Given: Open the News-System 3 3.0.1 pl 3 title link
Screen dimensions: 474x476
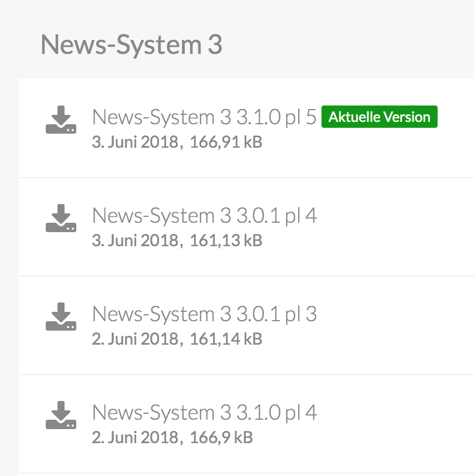Looking at the screenshot, I should tap(204, 314).
